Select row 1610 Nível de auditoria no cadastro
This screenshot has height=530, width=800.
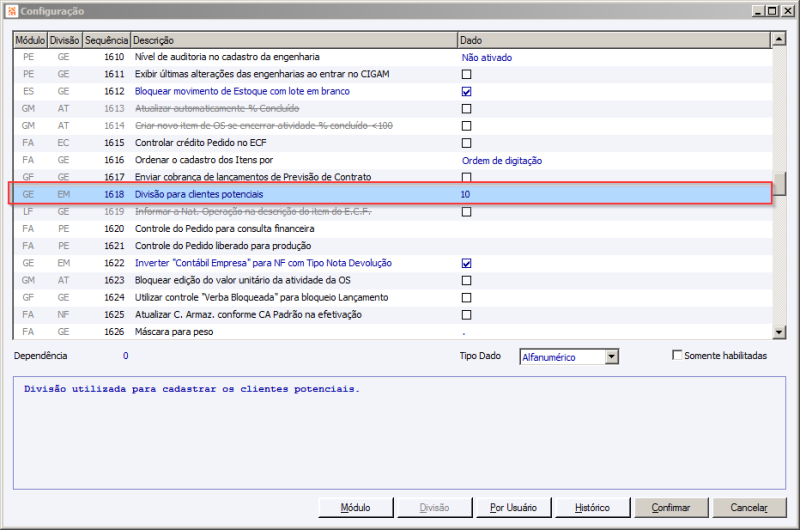click(392, 57)
